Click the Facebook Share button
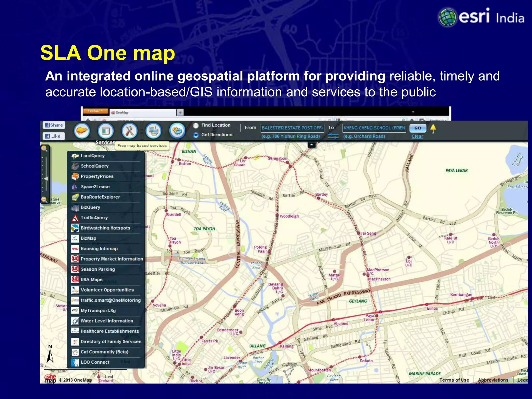This screenshot has width=532, height=399. pyautogui.click(x=54, y=125)
